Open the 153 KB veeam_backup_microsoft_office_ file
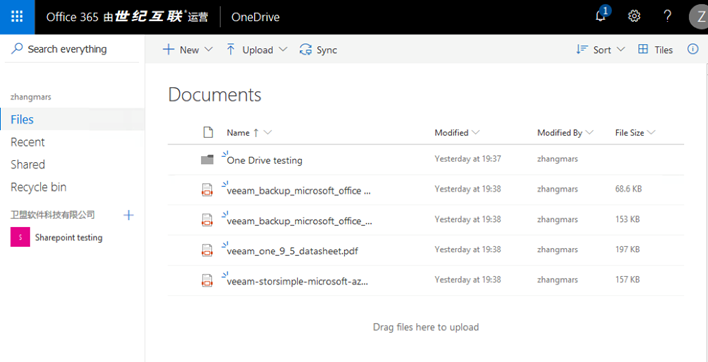 (x=299, y=221)
